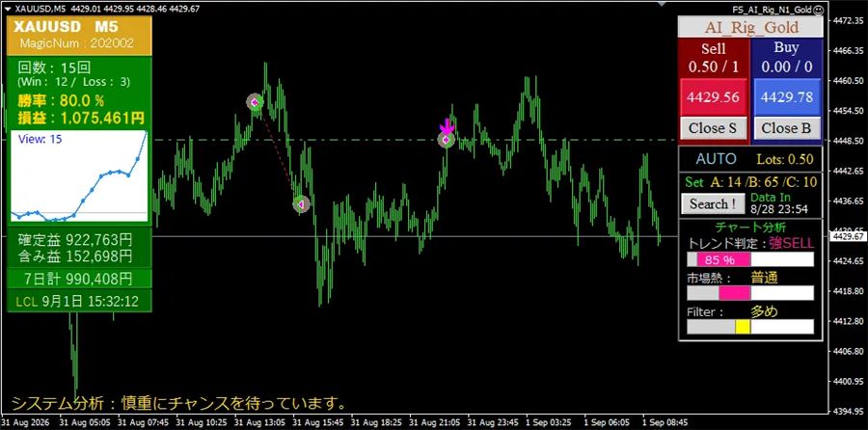
Task: Click the Set A: 14 /B: 65 /C: 10 line
Action: pos(750,182)
